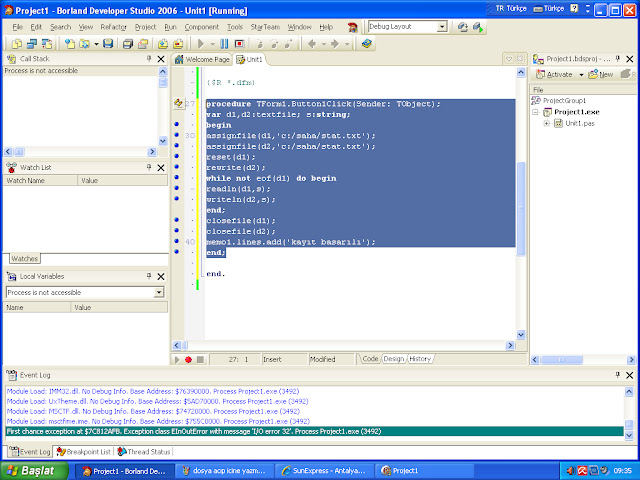Click the code editor vertical scrollbar thumb
Screen dimensions: 640x480
click(x=521, y=209)
